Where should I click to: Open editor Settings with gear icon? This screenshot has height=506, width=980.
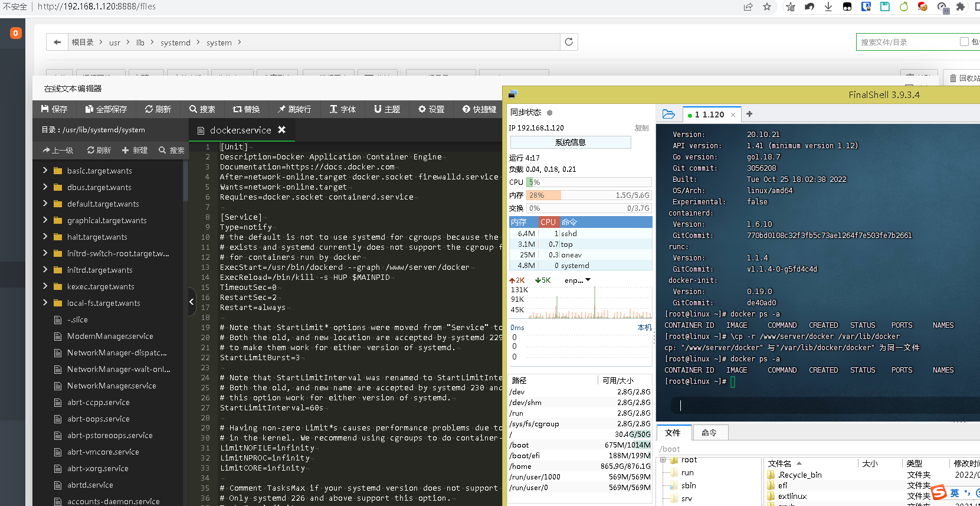tap(431, 109)
